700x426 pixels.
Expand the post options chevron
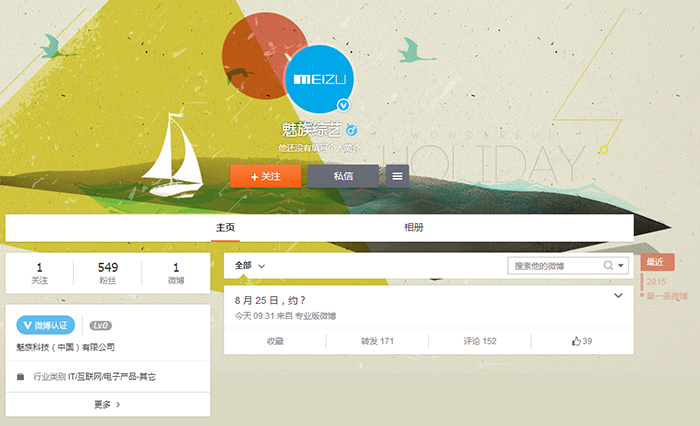click(618, 296)
